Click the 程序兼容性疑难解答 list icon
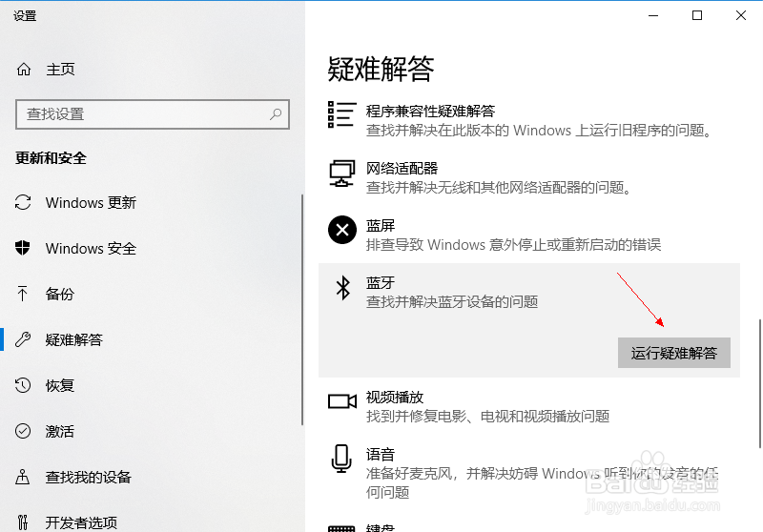Screen dimensions: 763x532 (x=342, y=114)
